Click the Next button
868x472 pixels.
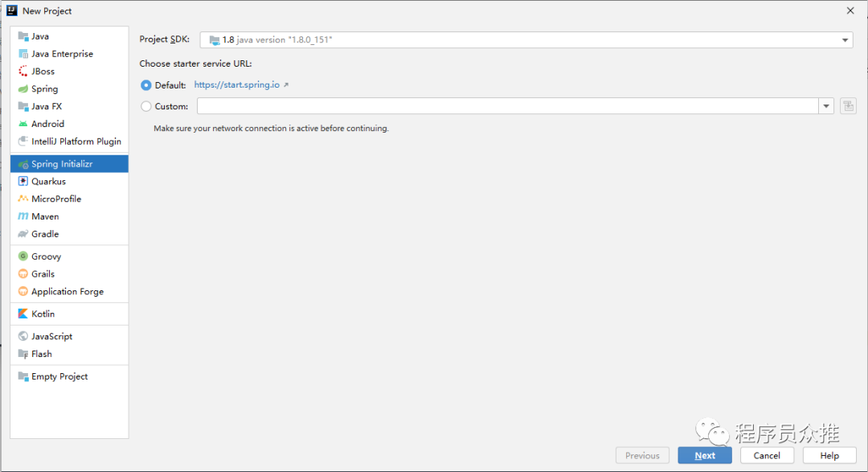[x=705, y=455]
